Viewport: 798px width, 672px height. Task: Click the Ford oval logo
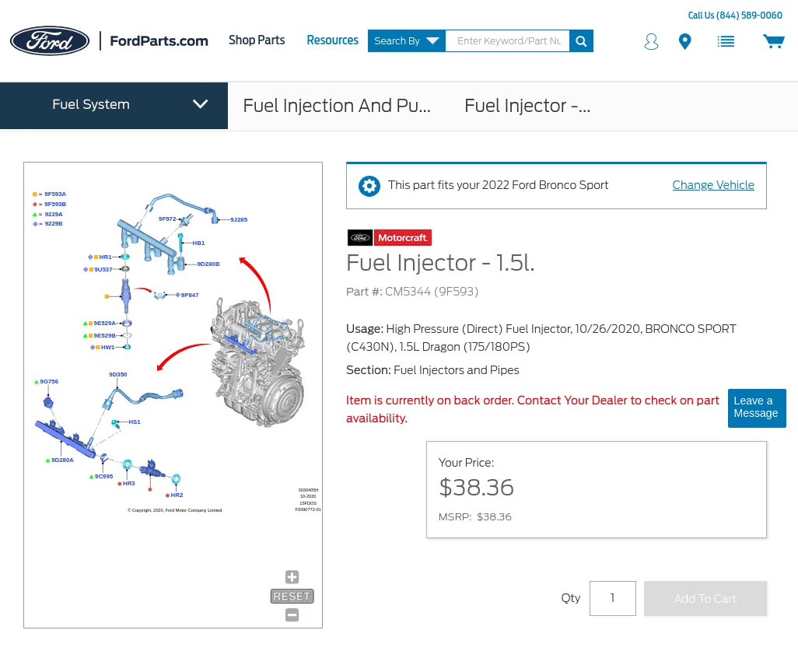pyautogui.click(x=50, y=41)
